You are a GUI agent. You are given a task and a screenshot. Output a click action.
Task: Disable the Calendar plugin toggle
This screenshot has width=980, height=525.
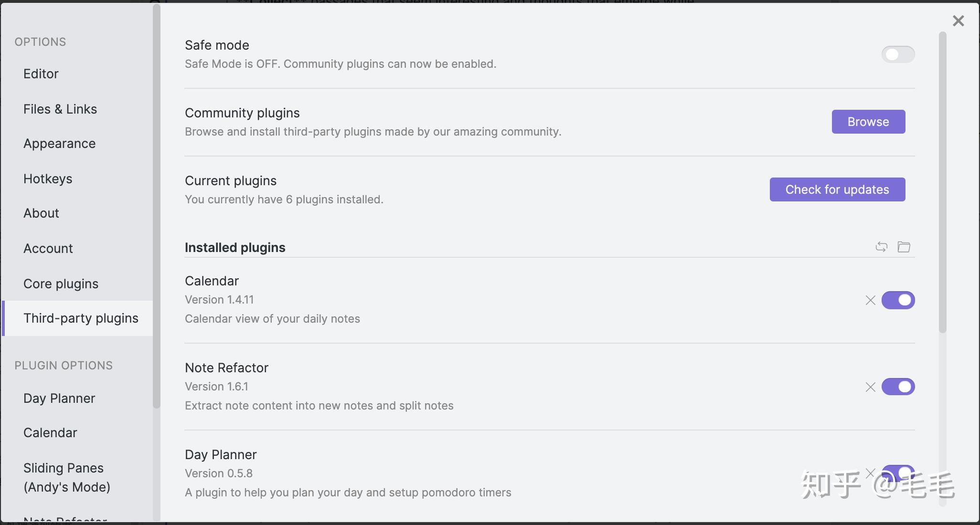coord(898,300)
